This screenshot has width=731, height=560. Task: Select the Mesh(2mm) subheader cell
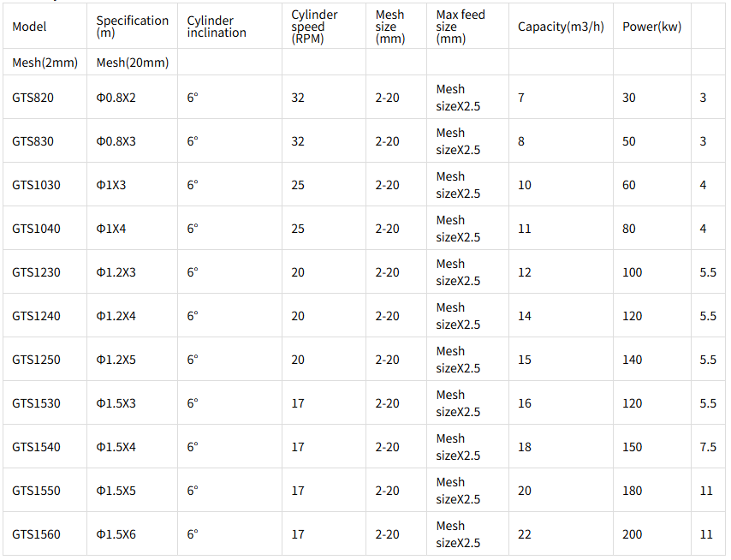click(x=45, y=62)
